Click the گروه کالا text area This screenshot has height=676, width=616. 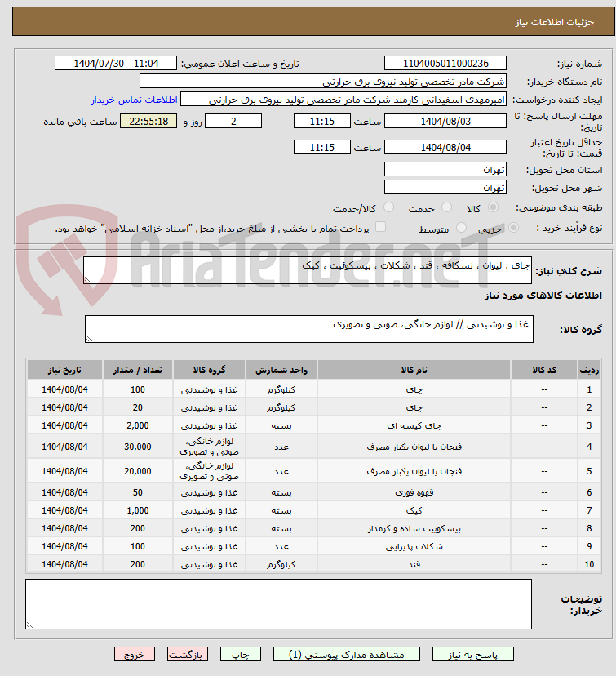(x=309, y=329)
